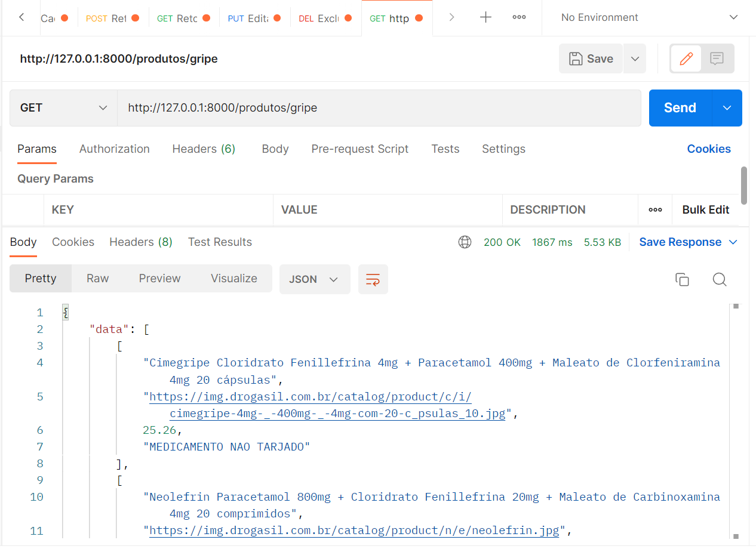Open the tab overflow ellipsis menu
Image resolution: width=756 pixels, height=549 pixels.
tap(518, 17)
